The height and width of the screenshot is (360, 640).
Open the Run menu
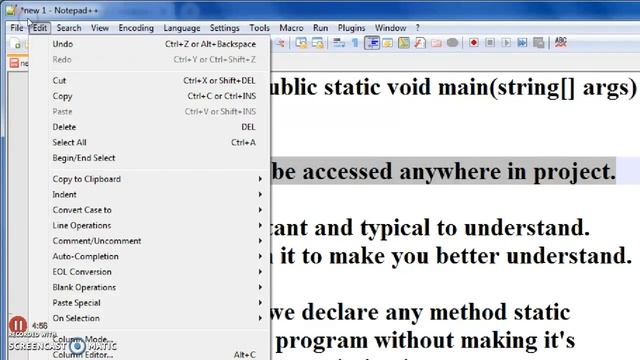coord(320,28)
